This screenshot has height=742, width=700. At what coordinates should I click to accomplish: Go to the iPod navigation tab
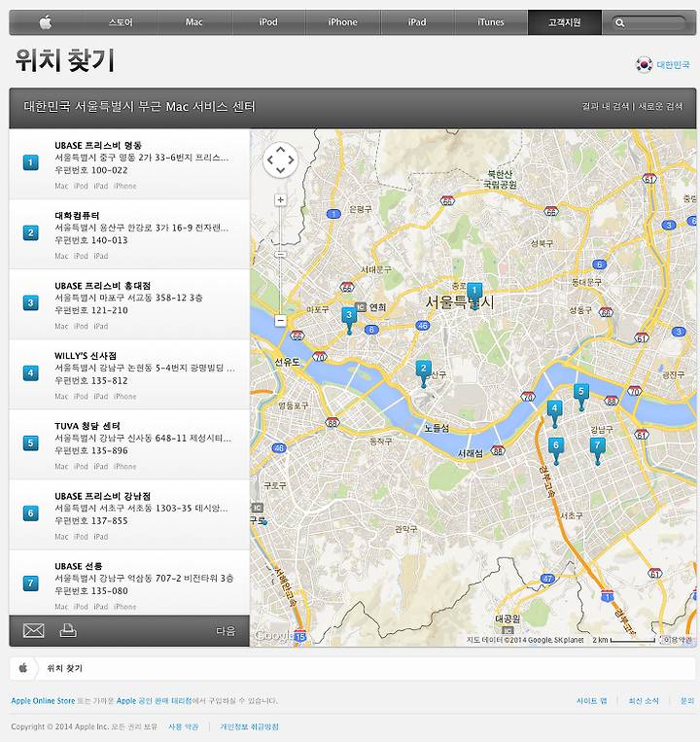coord(268,22)
